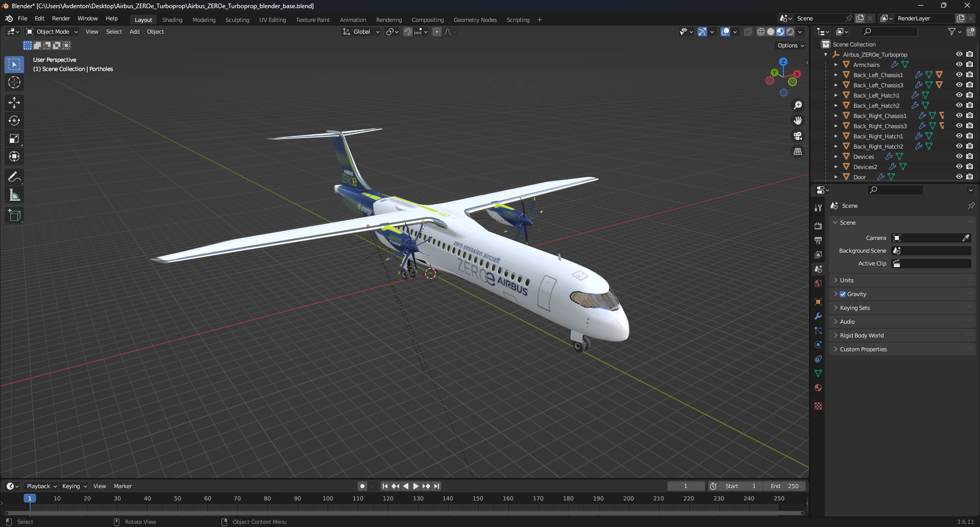Click the pan view hand icon
The height and width of the screenshot is (527, 980).
pyautogui.click(x=797, y=121)
